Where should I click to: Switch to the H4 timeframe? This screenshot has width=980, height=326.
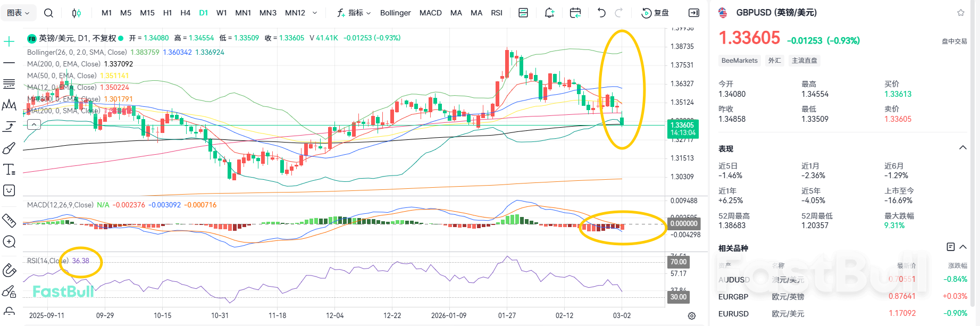(185, 13)
